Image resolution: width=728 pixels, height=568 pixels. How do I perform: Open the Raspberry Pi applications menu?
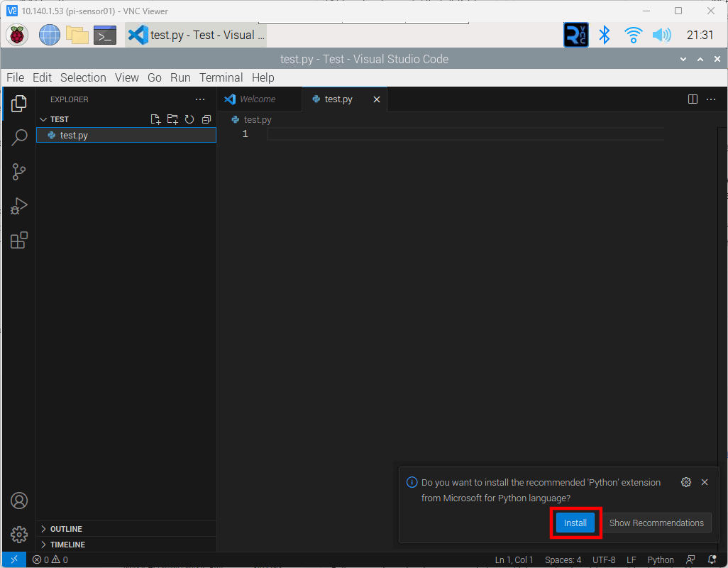click(x=17, y=35)
